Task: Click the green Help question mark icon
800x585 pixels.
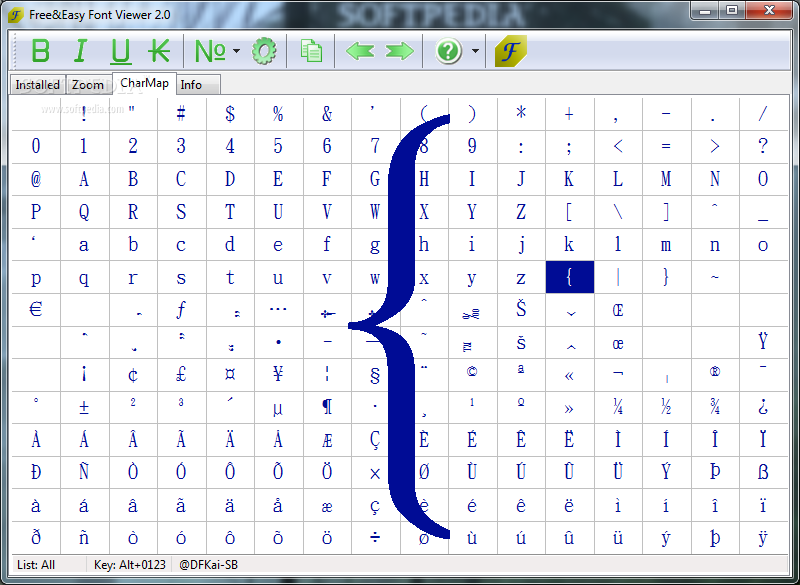Action: (x=448, y=51)
